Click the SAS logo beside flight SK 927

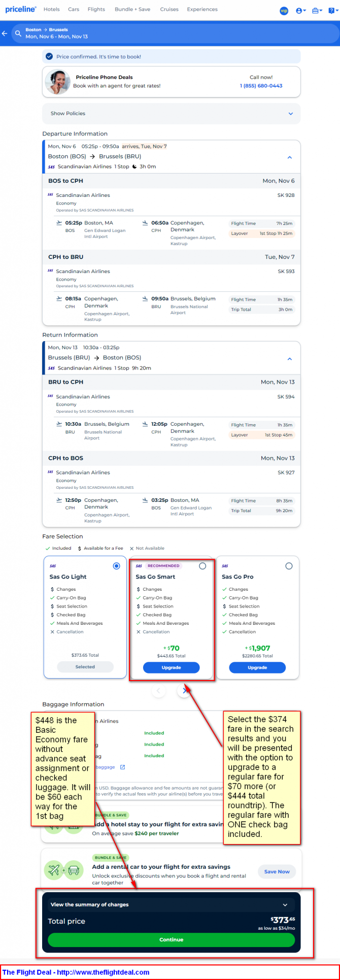[x=50, y=471]
